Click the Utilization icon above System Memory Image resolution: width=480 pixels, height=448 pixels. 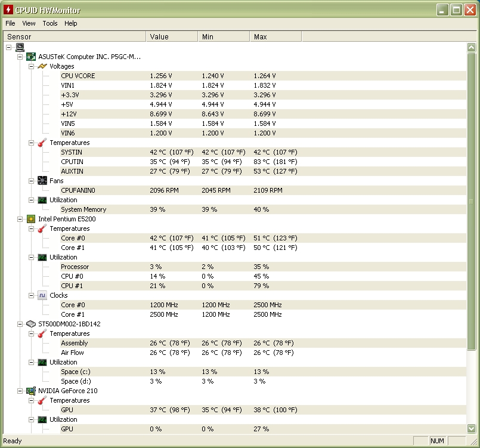pos(42,200)
